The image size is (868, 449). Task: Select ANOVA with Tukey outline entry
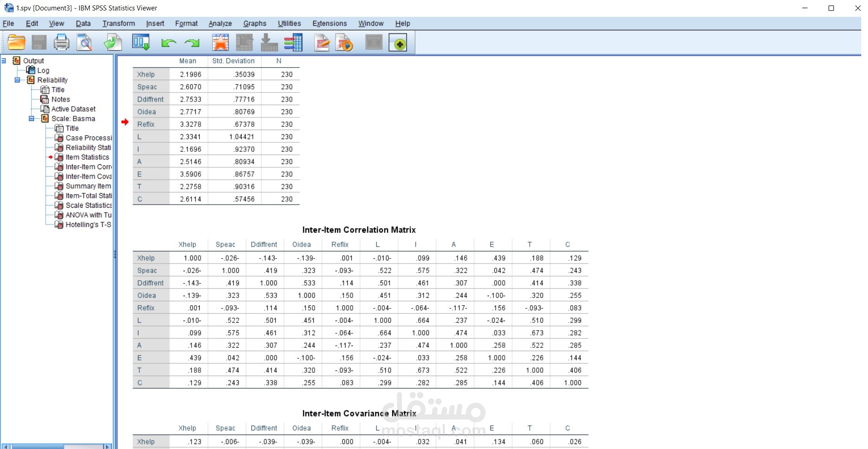pos(89,215)
